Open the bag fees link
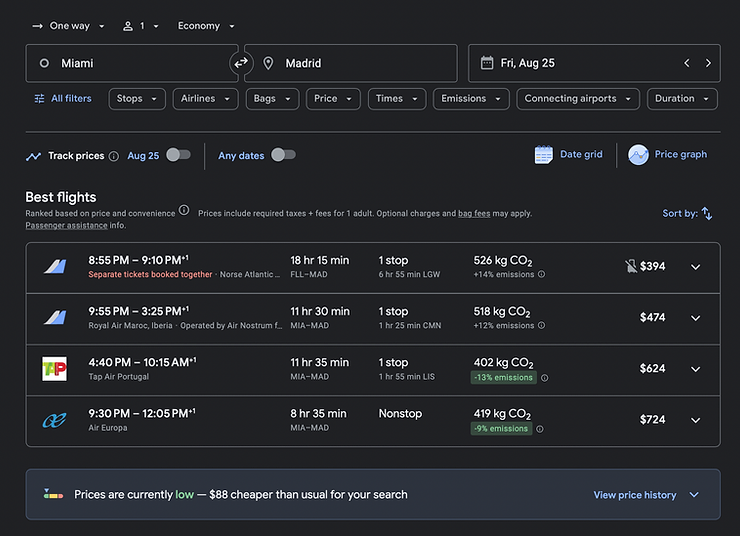740x536 pixels. [x=474, y=213]
